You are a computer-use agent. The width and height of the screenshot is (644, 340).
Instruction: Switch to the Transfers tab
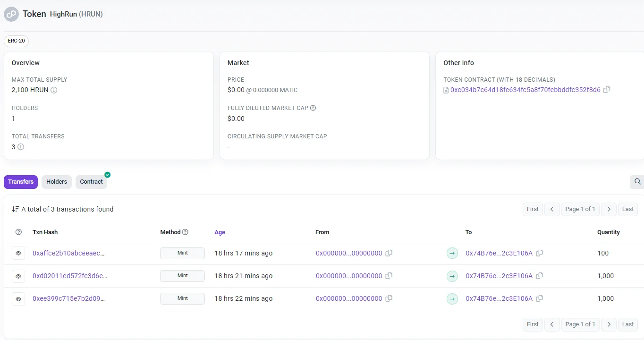point(21,182)
